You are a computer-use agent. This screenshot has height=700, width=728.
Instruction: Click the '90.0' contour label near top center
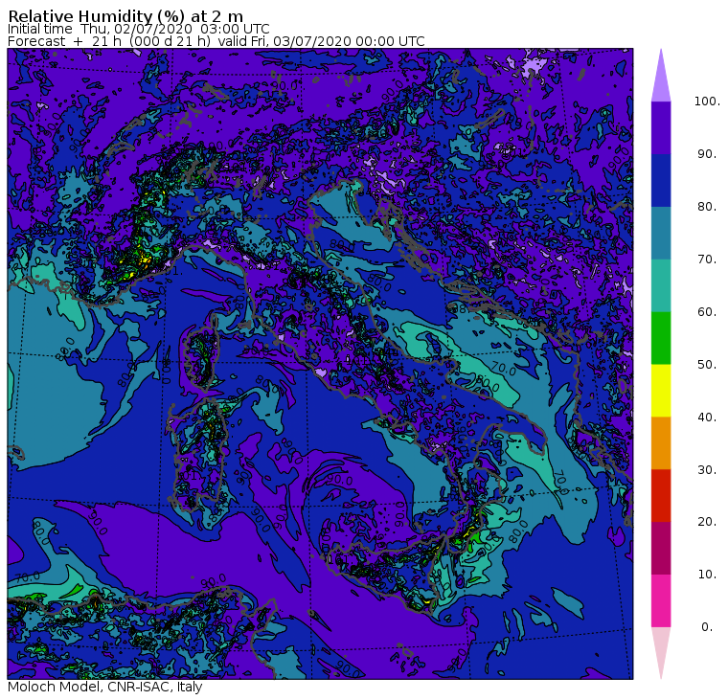284,85
